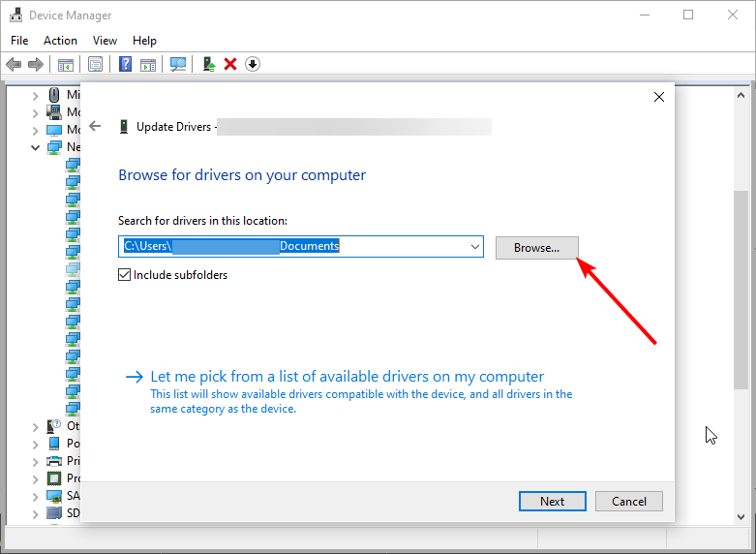Expand the SA tree node
The height and width of the screenshot is (554, 756).
35,497
